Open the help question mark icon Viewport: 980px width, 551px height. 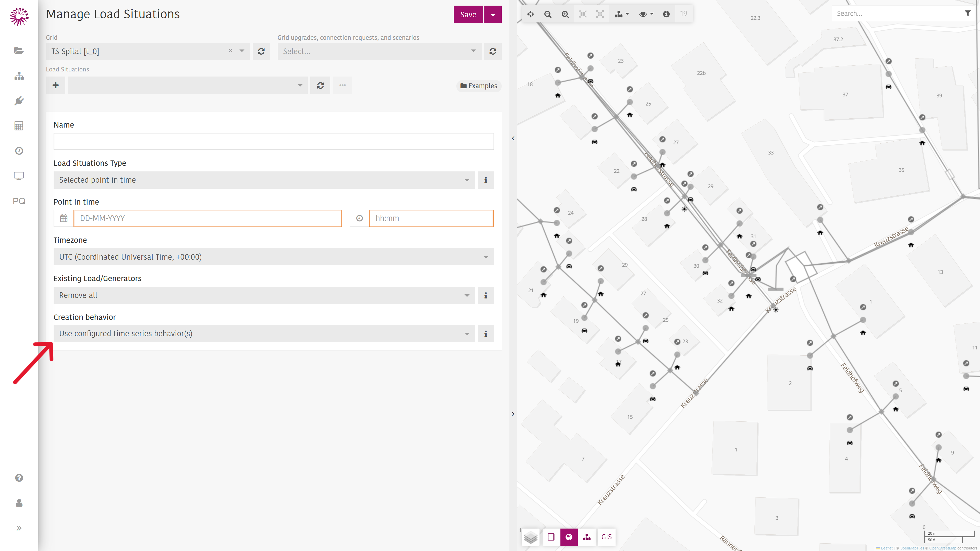pyautogui.click(x=19, y=478)
